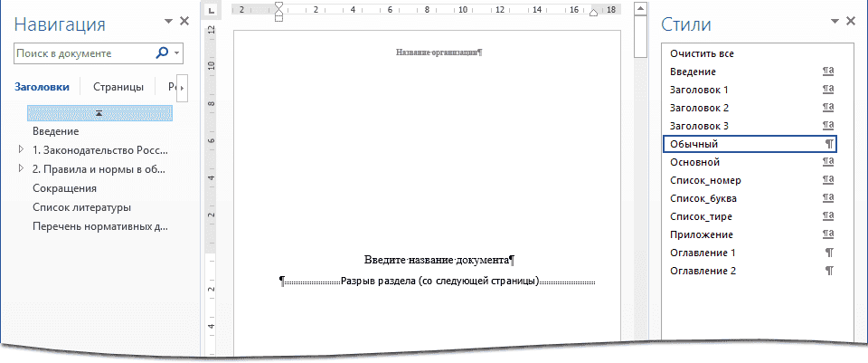868x363 pixels.
Task: Click linked-style icon beside Приложение
Action: point(828,234)
